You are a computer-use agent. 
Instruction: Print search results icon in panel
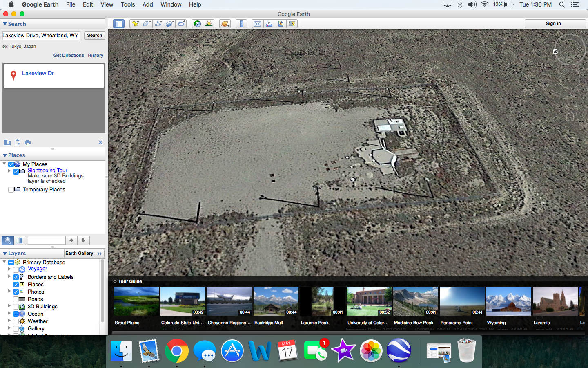28,142
